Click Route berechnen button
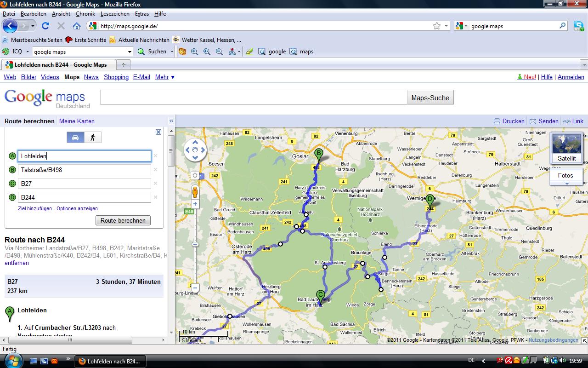 click(x=123, y=220)
